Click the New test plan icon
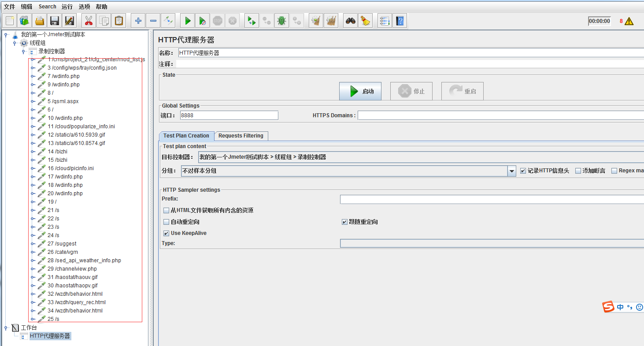The width and height of the screenshot is (644, 346). tap(10, 20)
